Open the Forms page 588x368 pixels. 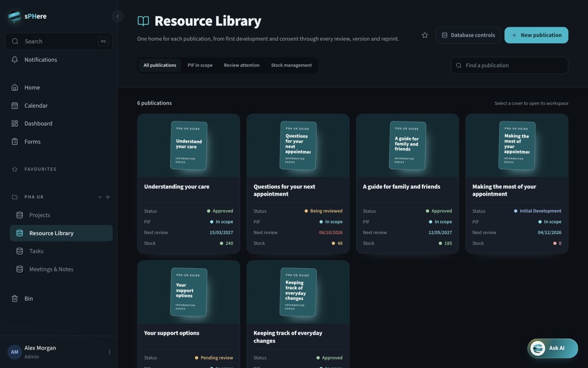(59, 141)
